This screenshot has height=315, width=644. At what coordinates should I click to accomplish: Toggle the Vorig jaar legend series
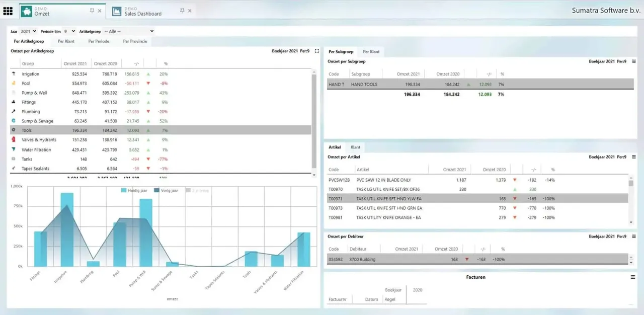coord(167,191)
